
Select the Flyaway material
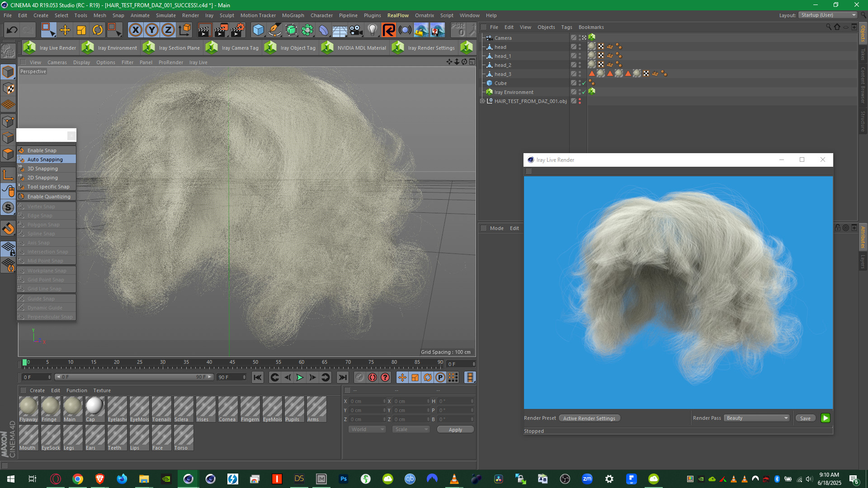click(28, 409)
